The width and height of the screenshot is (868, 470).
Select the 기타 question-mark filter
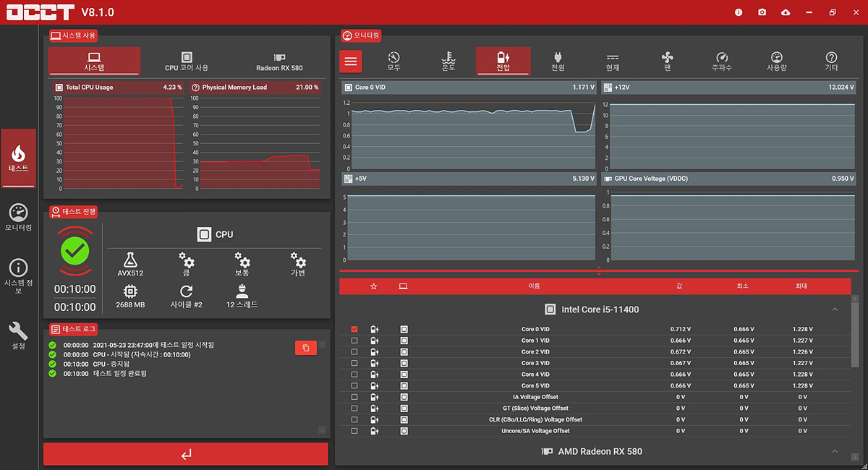(832, 61)
